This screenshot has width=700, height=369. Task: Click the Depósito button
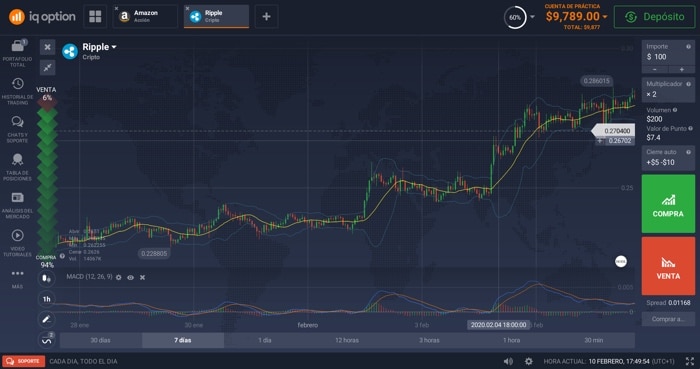tap(654, 17)
